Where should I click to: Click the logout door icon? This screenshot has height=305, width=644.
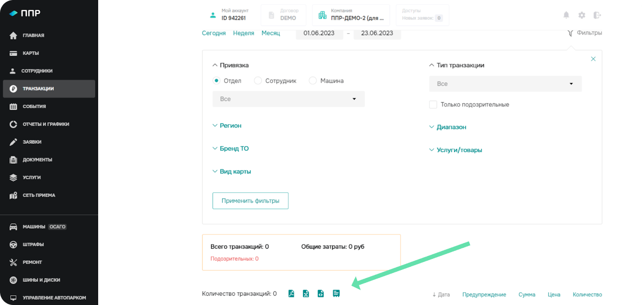[x=597, y=15]
